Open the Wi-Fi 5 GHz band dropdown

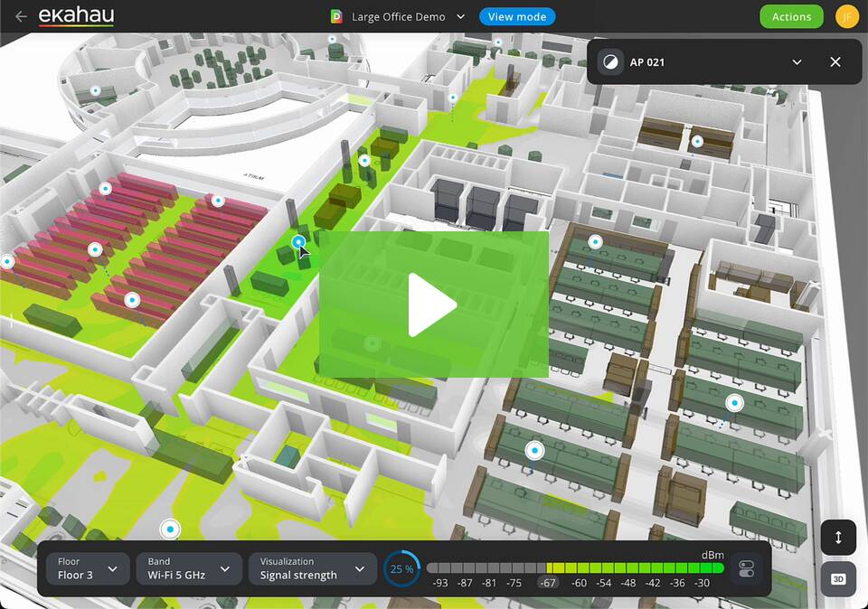[189, 568]
